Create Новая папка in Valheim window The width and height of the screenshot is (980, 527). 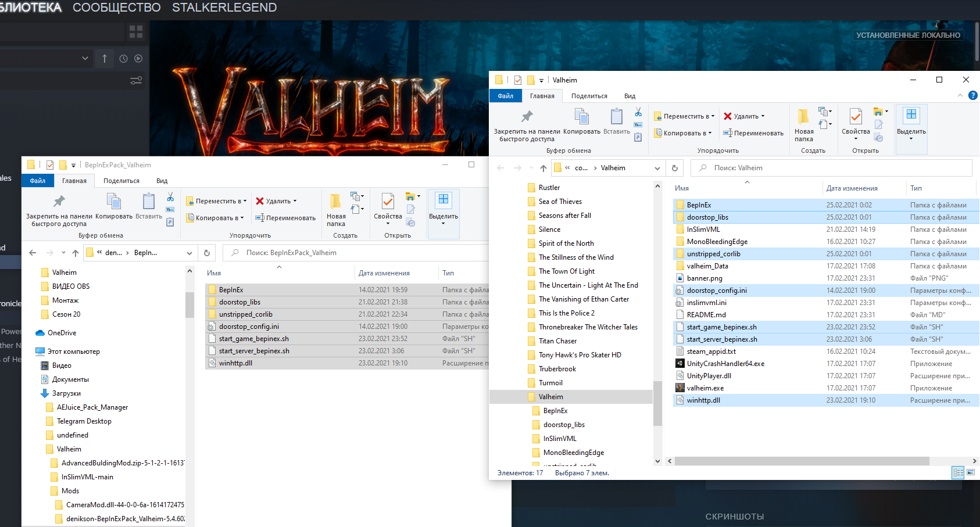point(804,125)
